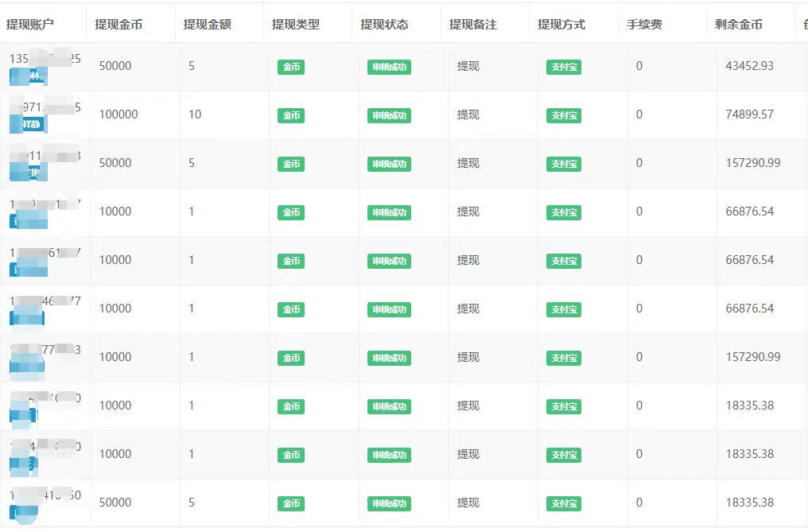Click the 100000 withdrawal coins cell
The image size is (808, 532).
pyautogui.click(x=118, y=115)
